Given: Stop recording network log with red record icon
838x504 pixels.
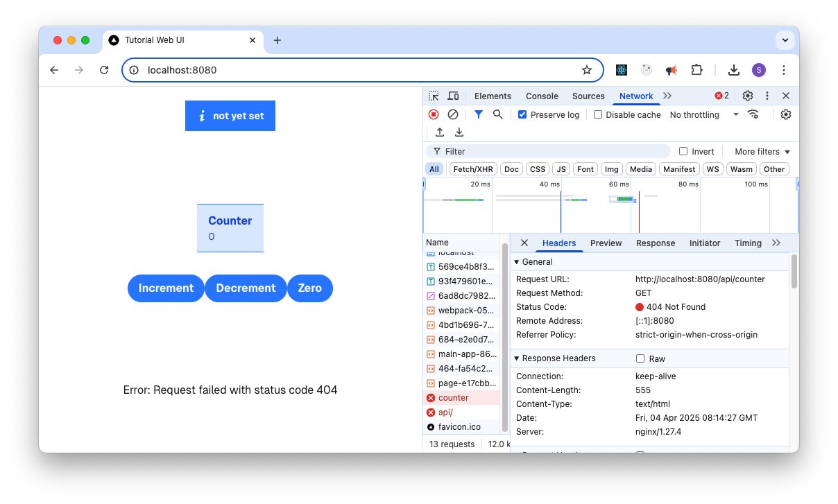Looking at the screenshot, I should pyautogui.click(x=434, y=114).
